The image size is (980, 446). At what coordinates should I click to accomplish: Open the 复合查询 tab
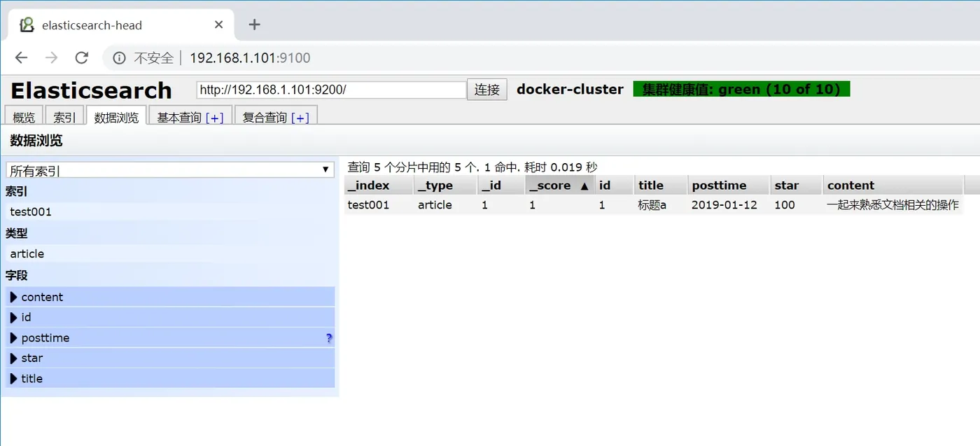click(x=265, y=118)
